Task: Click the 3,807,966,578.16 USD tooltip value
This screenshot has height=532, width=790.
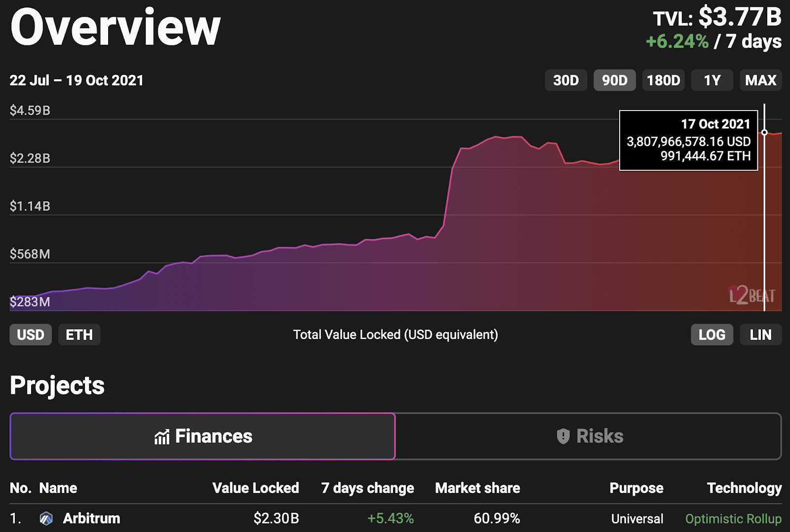Action: coord(689,142)
